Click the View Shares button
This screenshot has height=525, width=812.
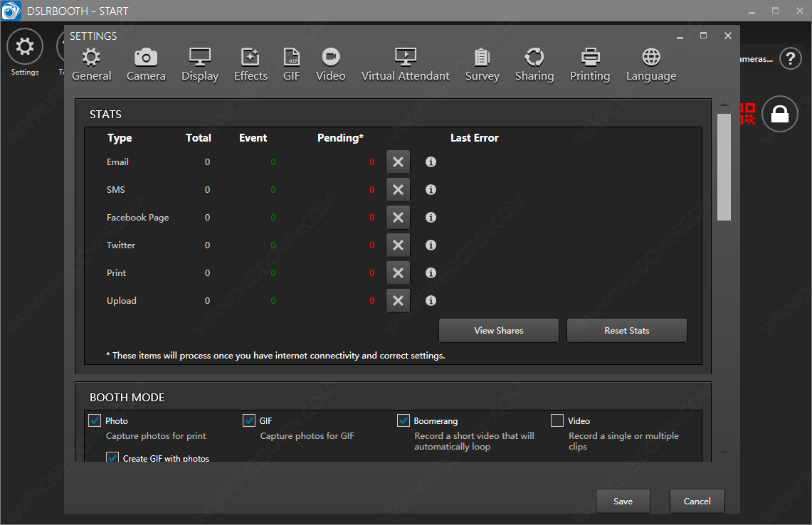[x=499, y=330]
